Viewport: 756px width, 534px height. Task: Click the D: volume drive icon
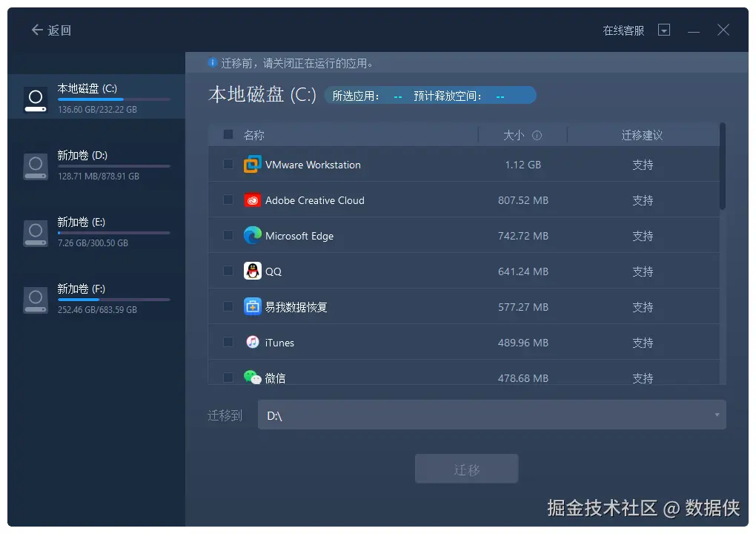pos(36,166)
